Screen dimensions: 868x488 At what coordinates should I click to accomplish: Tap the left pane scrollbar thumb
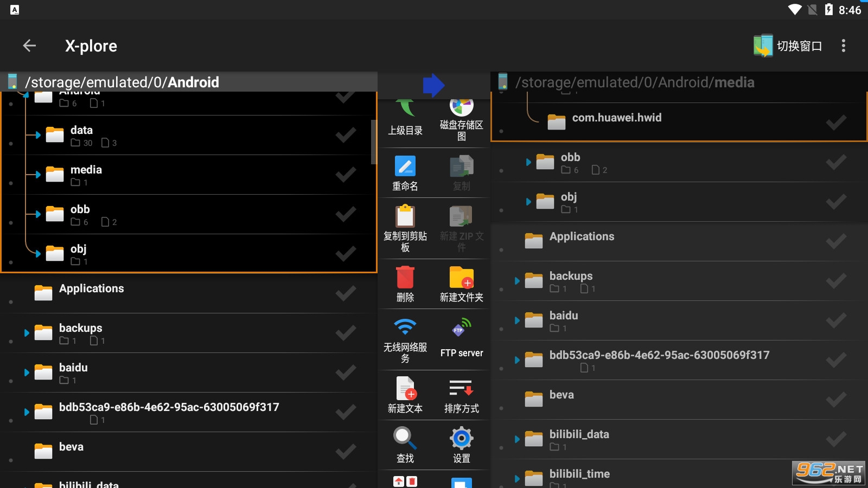pos(374,142)
